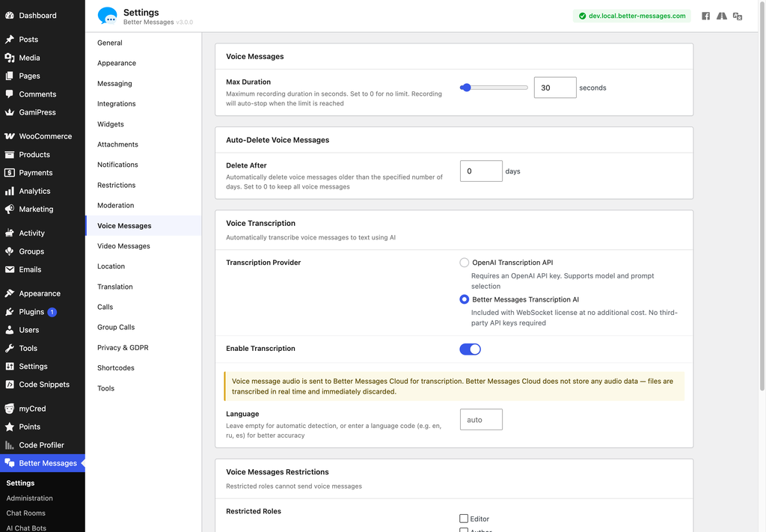Open the Privacy & GDPR tab

(x=143, y=348)
